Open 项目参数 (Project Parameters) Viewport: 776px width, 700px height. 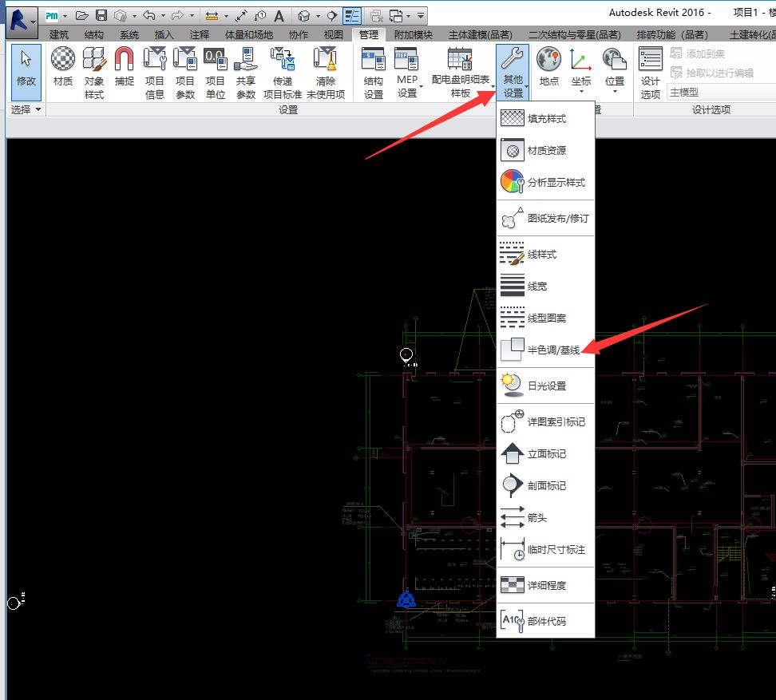click(x=185, y=72)
